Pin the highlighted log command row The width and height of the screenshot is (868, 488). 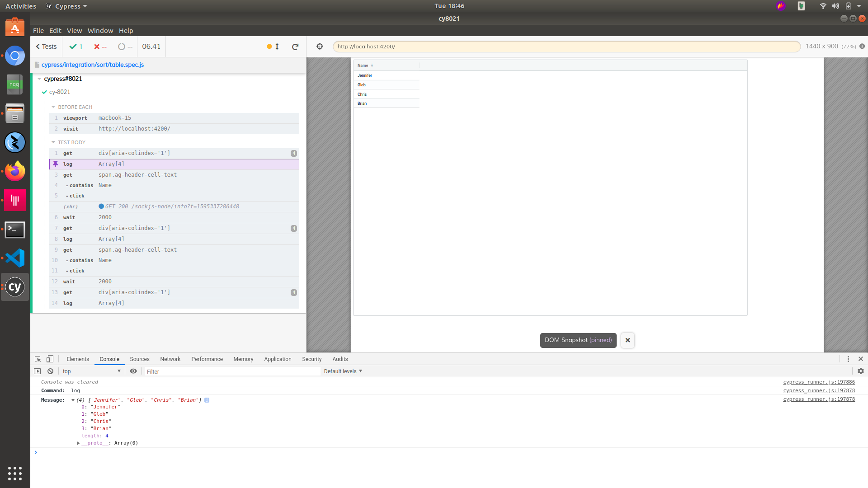[x=56, y=164]
